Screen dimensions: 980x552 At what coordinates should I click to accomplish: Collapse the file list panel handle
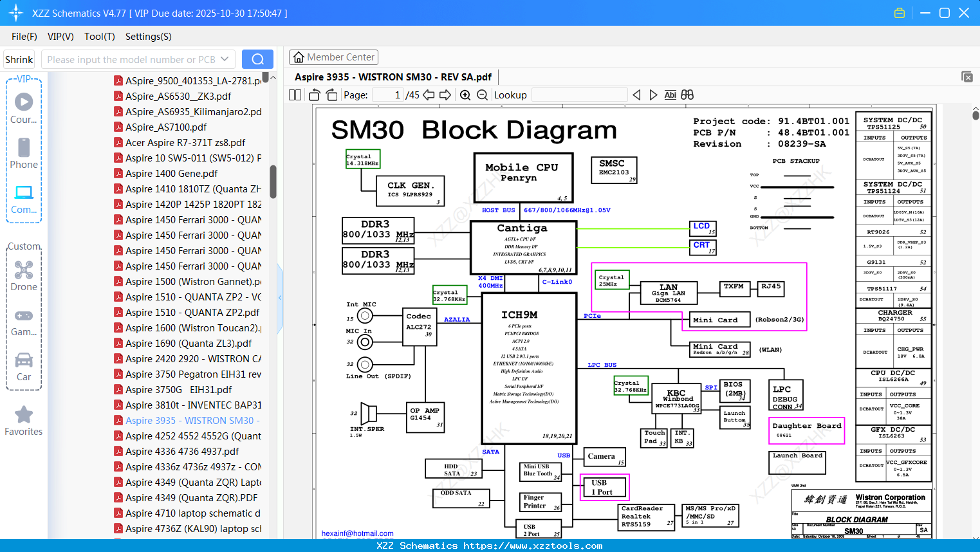coord(280,297)
